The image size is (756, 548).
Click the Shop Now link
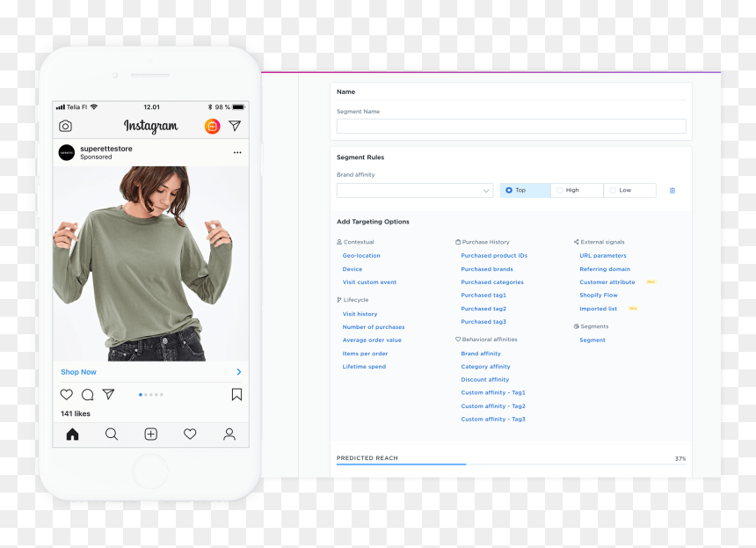coord(78,372)
